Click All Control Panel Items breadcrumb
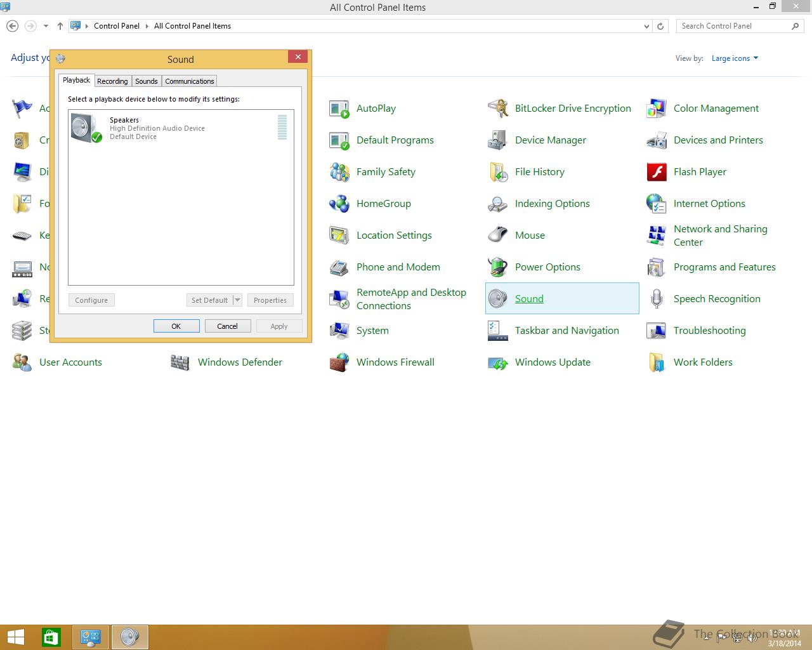This screenshot has height=650, width=812. (x=192, y=26)
